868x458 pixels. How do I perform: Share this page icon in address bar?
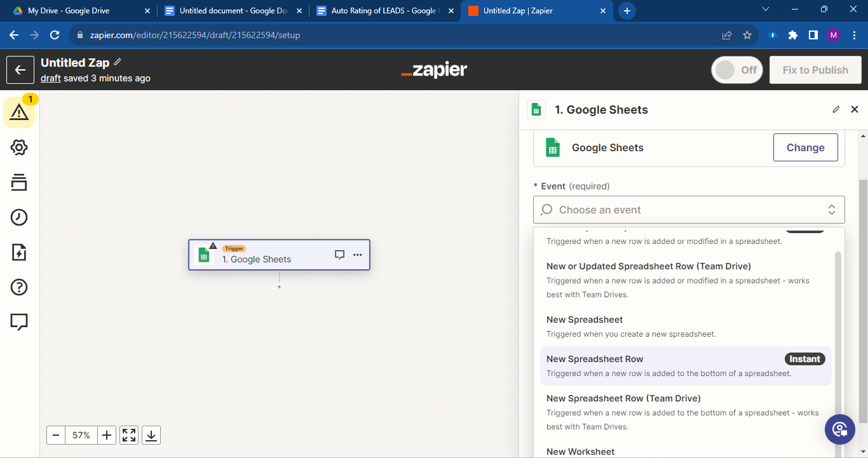[727, 35]
